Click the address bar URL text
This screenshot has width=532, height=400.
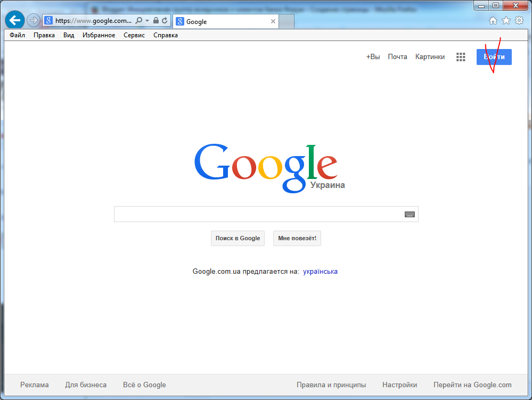(x=93, y=21)
